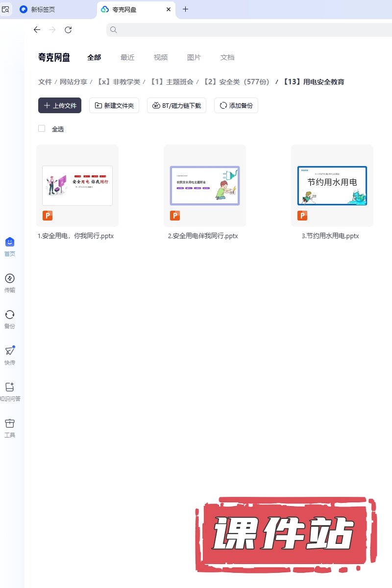Switch to the 视频 video tab

point(161,57)
